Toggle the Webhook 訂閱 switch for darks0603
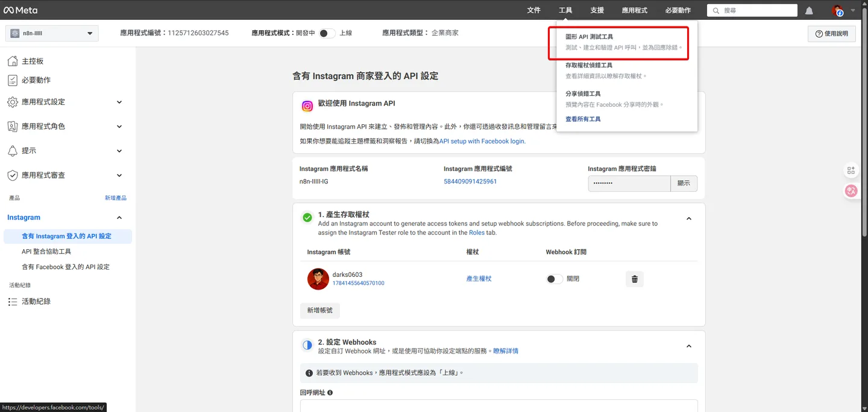The image size is (868, 412). 555,279
